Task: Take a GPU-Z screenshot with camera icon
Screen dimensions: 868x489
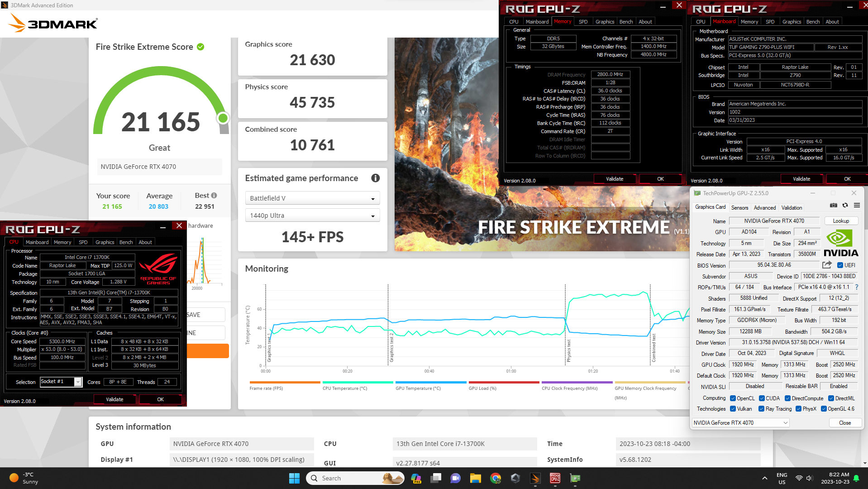Action: click(x=833, y=205)
